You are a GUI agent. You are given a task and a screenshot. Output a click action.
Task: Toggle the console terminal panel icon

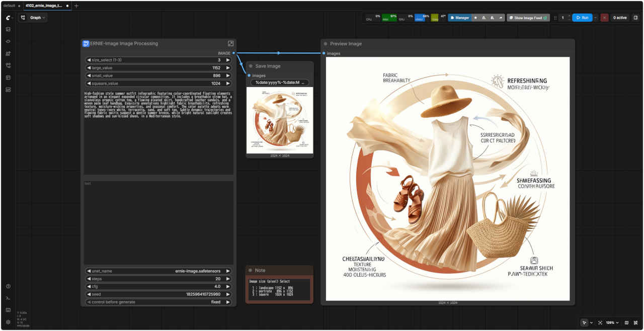[8, 298]
